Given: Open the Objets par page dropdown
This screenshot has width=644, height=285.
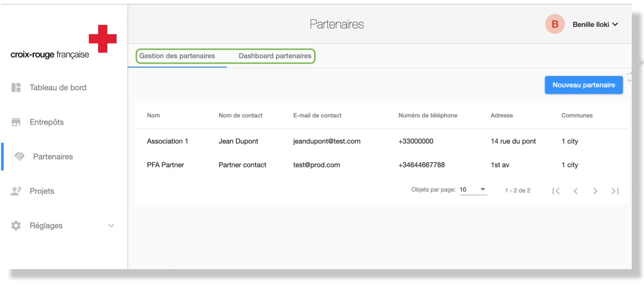Looking at the screenshot, I should click(473, 190).
